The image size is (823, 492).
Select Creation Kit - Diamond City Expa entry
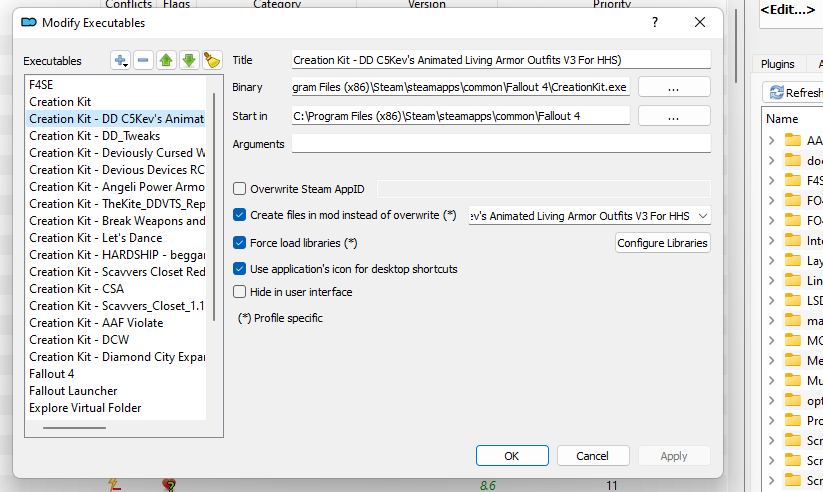click(x=115, y=357)
